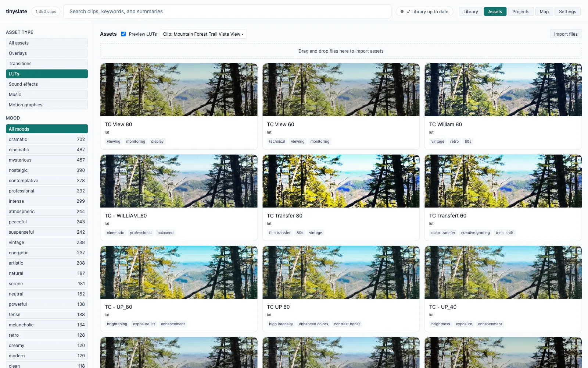Switch to the Library tab
Viewport: 588px width, 368px height.
tap(470, 11)
